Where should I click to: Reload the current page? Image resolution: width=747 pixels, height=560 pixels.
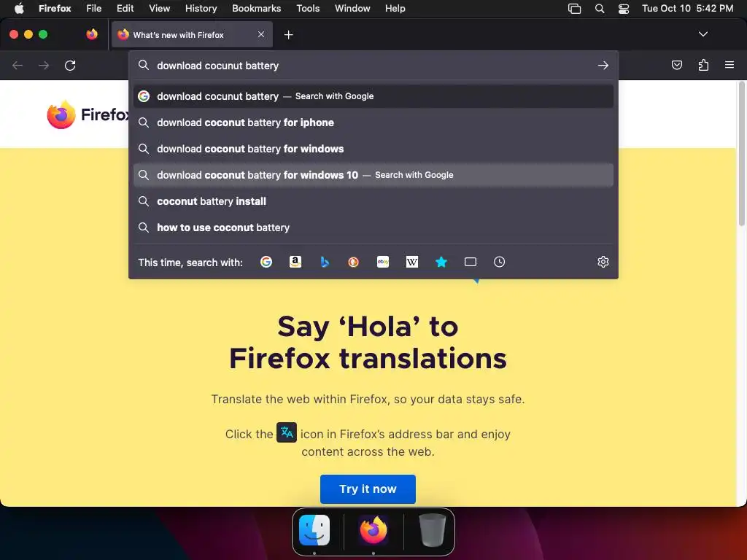pyautogui.click(x=70, y=65)
